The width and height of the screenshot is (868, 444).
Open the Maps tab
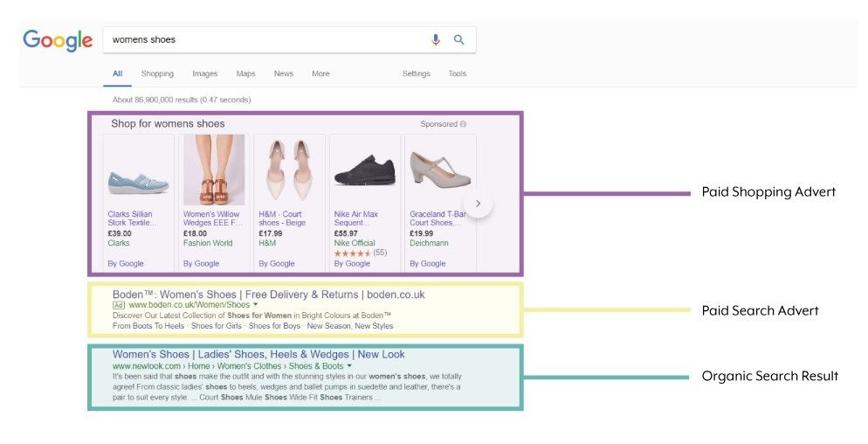(x=245, y=74)
